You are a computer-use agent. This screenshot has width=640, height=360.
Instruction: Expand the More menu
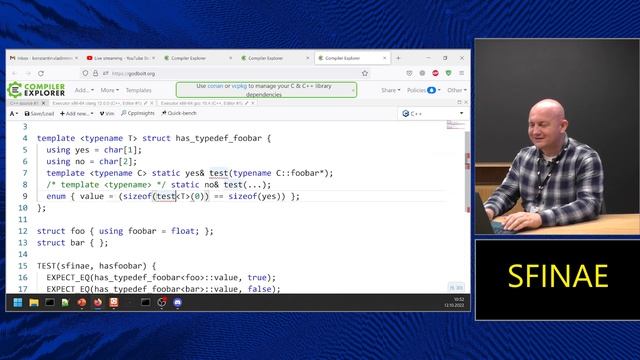point(109,90)
